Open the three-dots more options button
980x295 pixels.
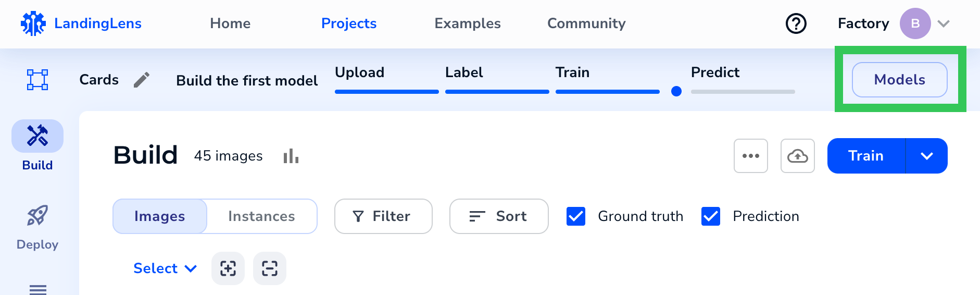[x=750, y=156]
